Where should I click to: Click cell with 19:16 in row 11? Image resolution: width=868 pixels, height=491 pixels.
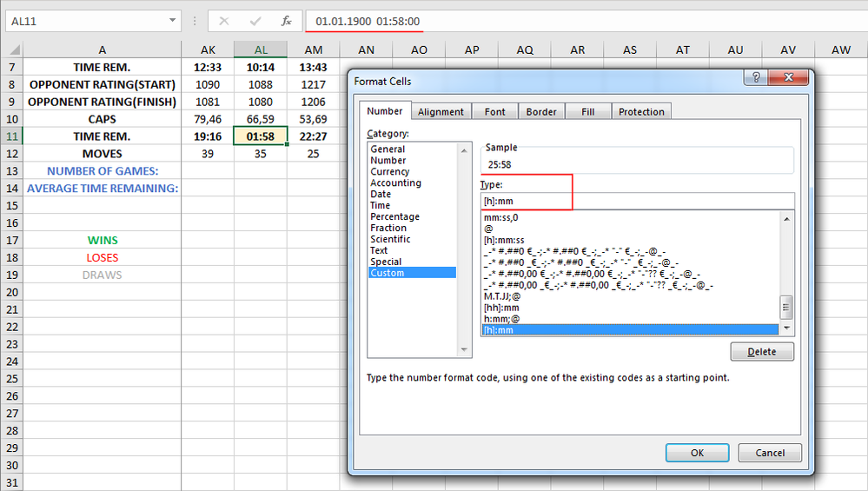(x=208, y=136)
